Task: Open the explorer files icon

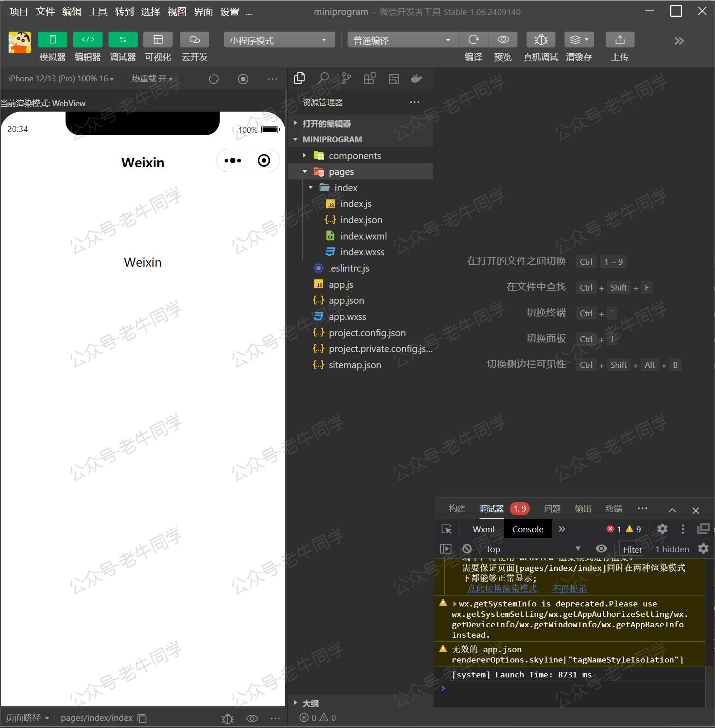Action: [299, 79]
